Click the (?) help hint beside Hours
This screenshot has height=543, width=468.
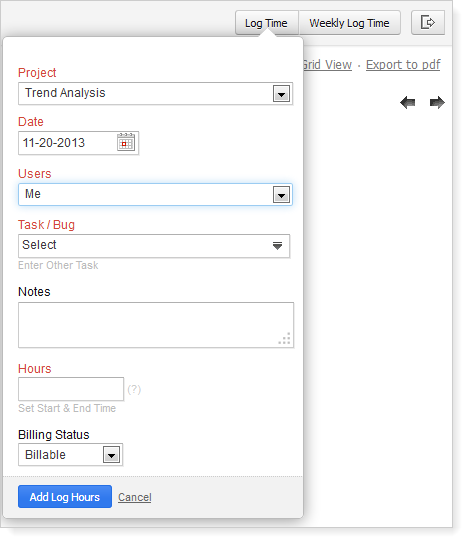click(x=134, y=390)
